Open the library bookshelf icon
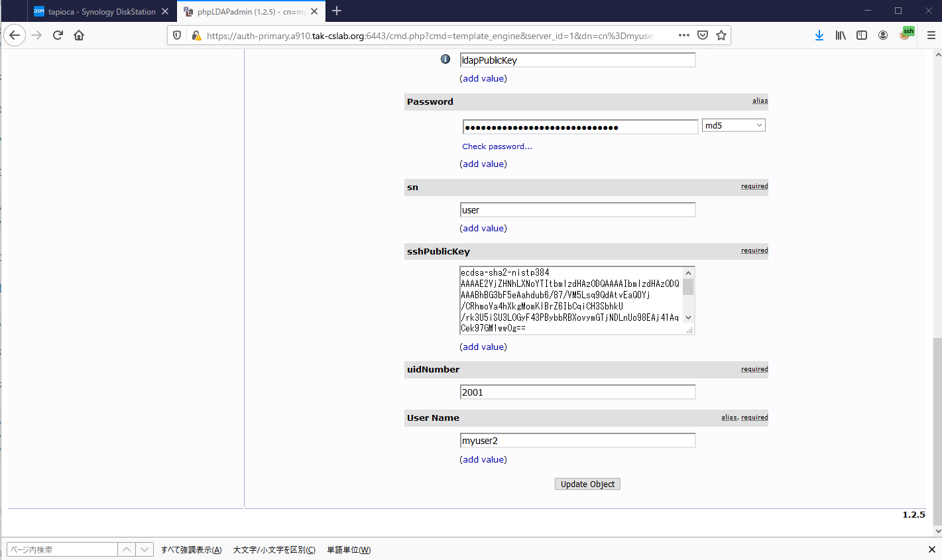Screen dimensions: 942x560 click(x=841, y=35)
